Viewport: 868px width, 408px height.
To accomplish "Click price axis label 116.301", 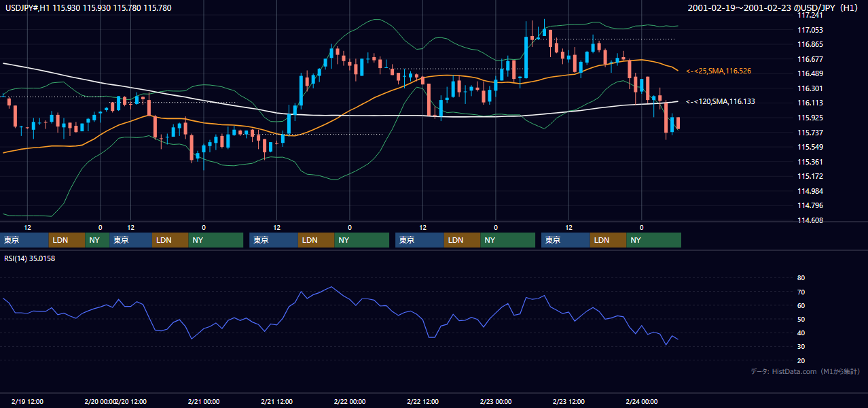I will pyautogui.click(x=810, y=88).
